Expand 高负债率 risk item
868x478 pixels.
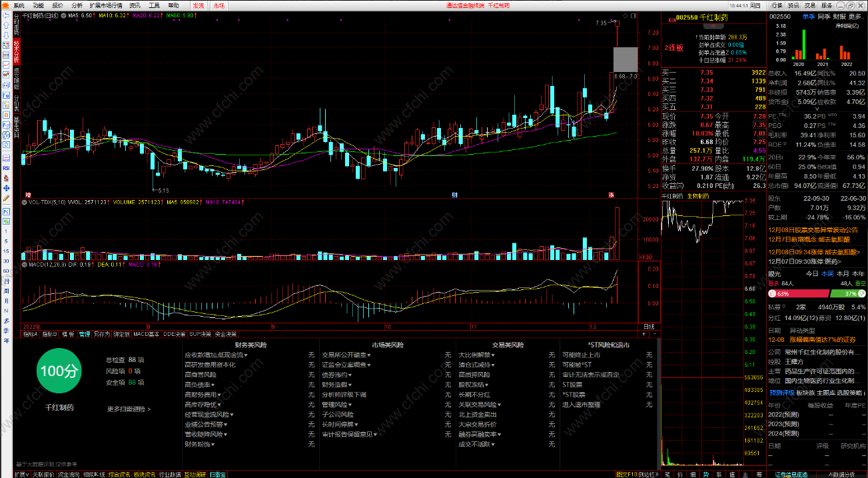coord(199,385)
